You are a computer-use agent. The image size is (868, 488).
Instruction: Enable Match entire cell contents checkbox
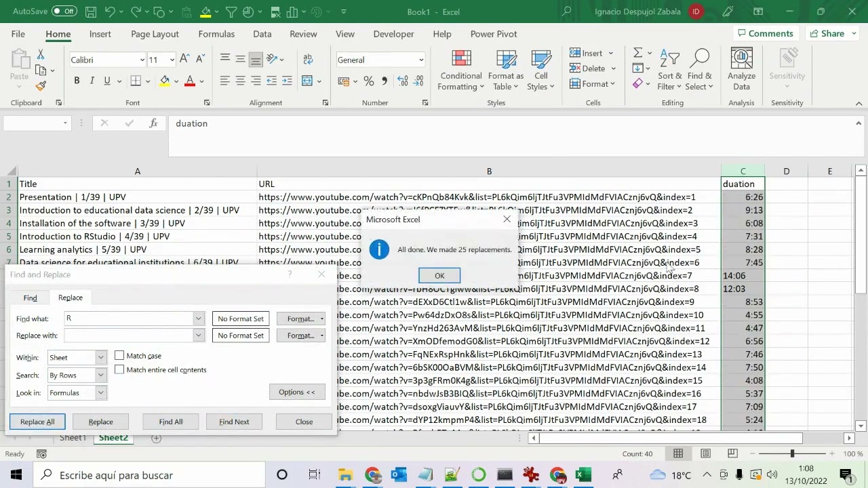[x=119, y=370]
